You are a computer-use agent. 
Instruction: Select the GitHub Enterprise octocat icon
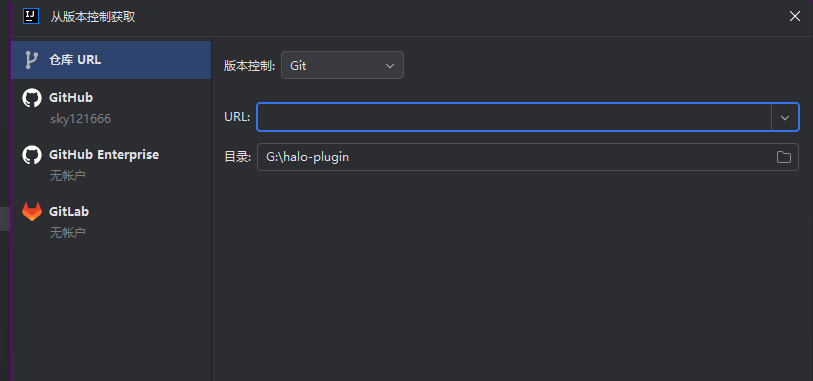[32, 155]
